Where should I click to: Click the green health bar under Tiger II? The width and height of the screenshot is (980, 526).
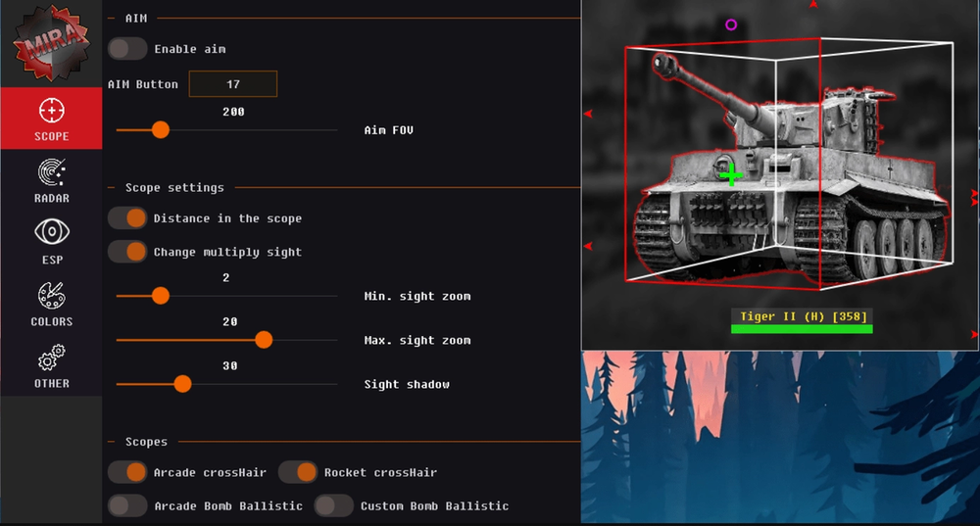(802, 329)
